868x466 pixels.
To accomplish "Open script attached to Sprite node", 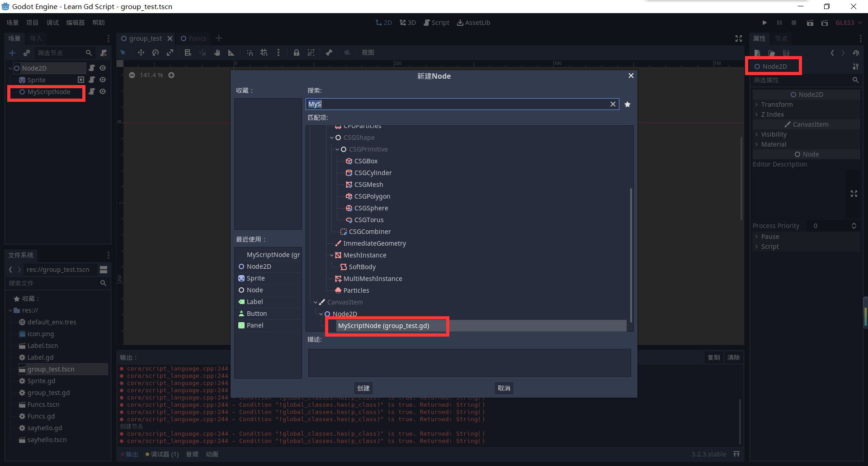I will point(92,80).
